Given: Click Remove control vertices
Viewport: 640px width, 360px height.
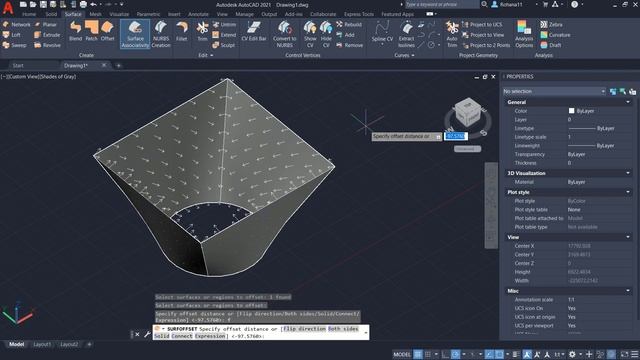Looking at the screenshot, I should pos(350,45).
